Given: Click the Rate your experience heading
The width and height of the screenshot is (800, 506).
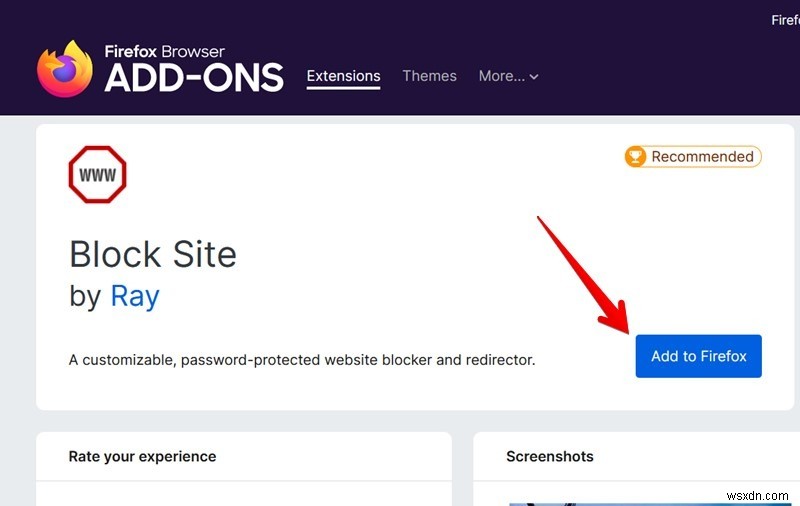Looking at the screenshot, I should (x=142, y=456).
